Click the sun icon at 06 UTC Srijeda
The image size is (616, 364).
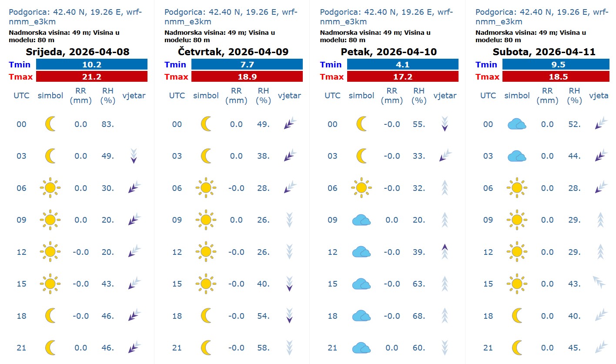pos(50,188)
